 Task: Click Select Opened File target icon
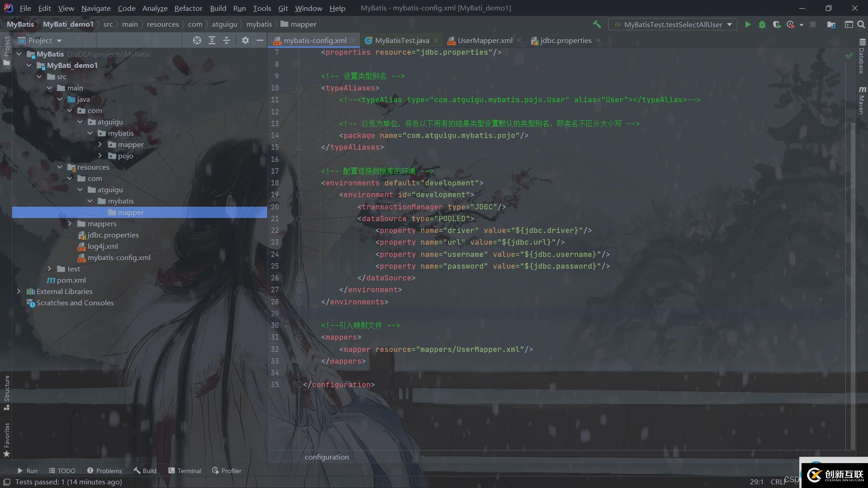197,40
